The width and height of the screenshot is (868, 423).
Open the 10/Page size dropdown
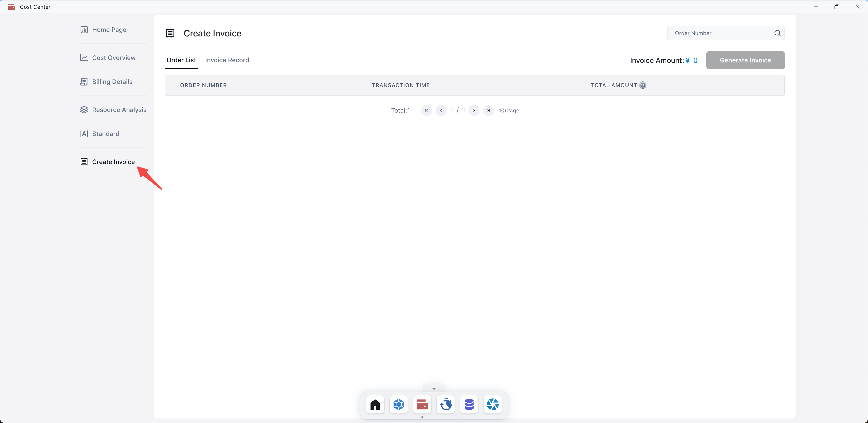[x=508, y=111]
